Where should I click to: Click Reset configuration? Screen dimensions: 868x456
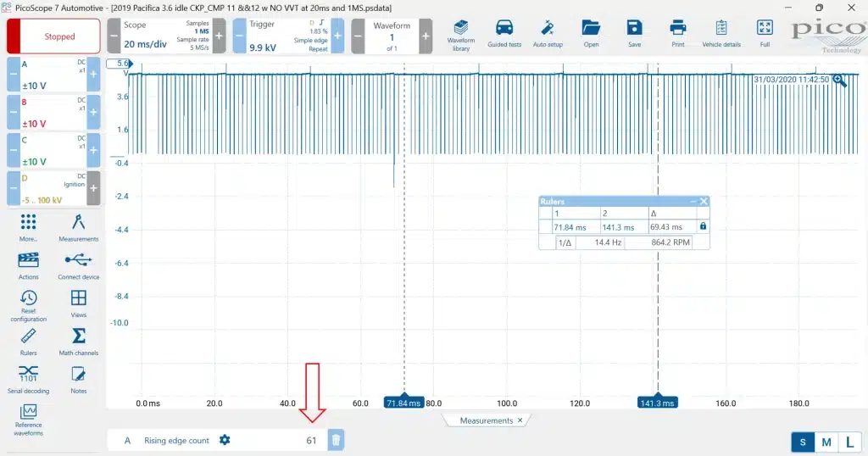[28, 305]
